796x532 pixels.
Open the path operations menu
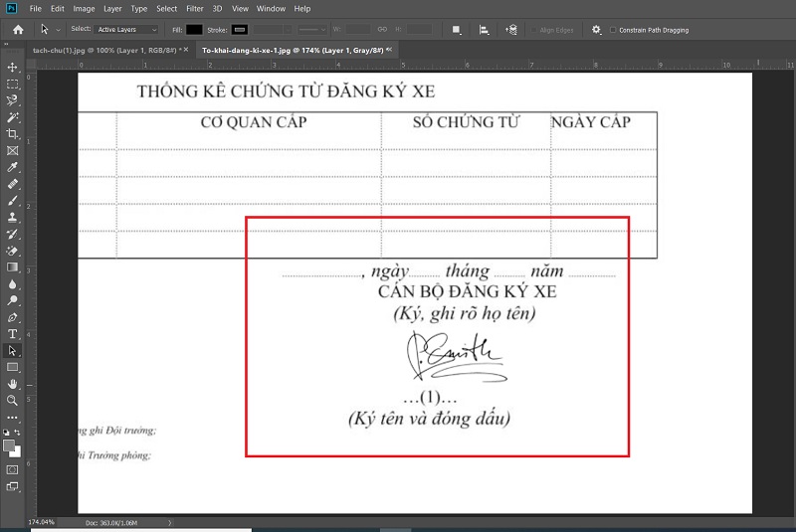(457, 30)
